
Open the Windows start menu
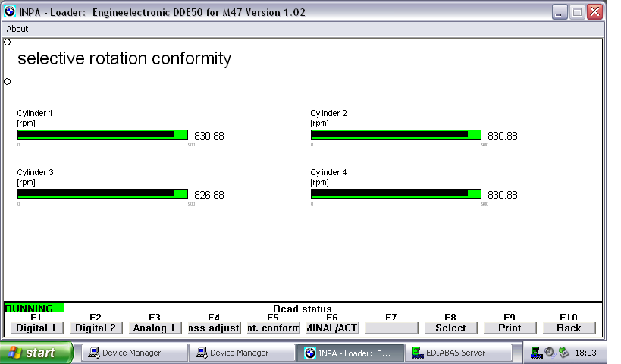[x=36, y=353]
